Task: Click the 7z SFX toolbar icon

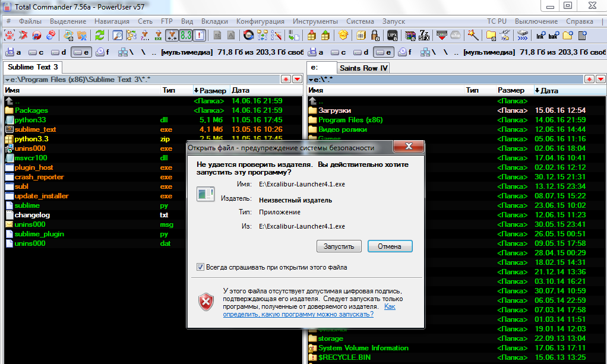Action: pos(425,36)
